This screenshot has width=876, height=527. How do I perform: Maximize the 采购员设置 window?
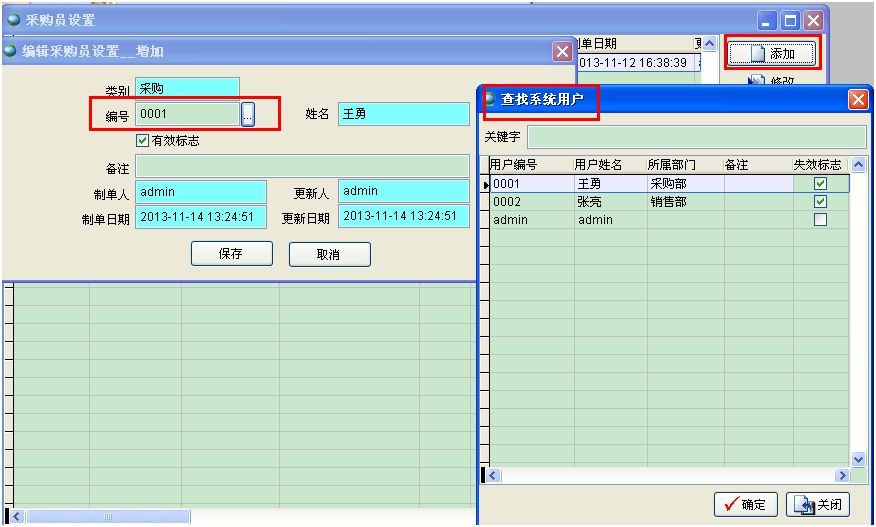point(790,20)
